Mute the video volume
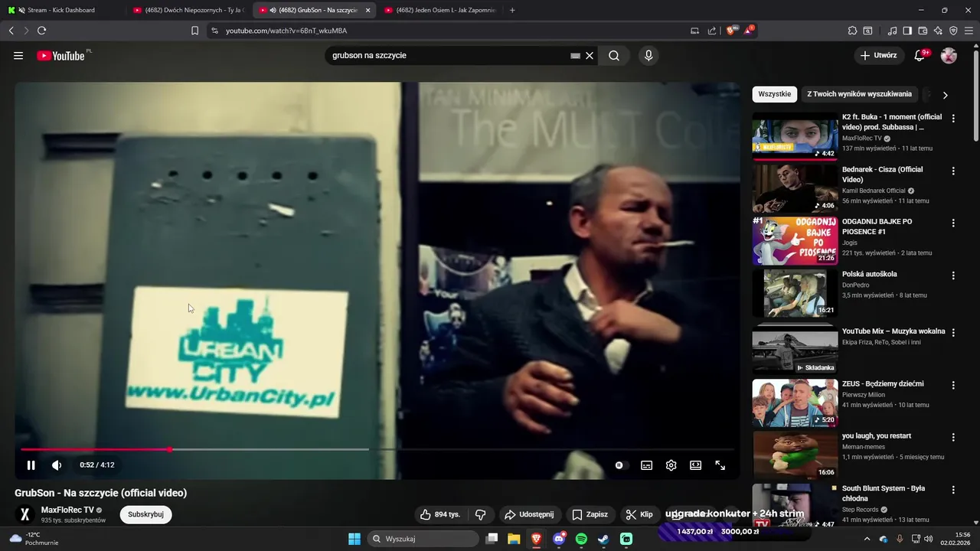 [x=57, y=465]
